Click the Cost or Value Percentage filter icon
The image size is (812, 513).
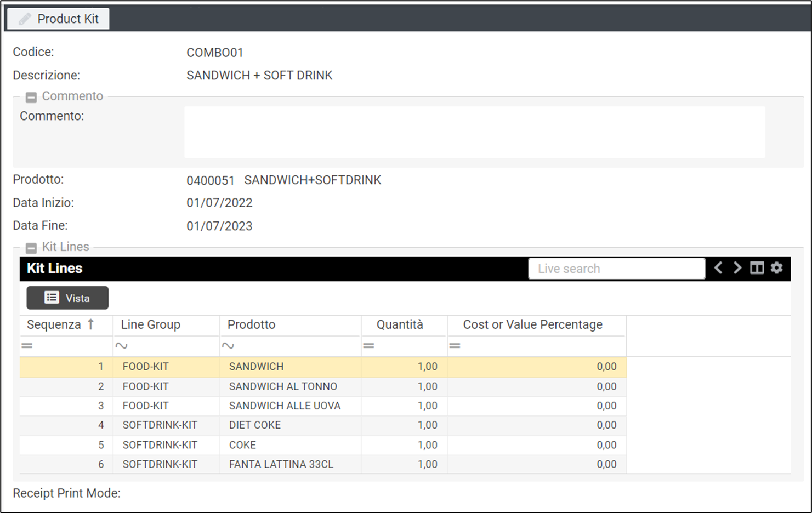(x=455, y=346)
